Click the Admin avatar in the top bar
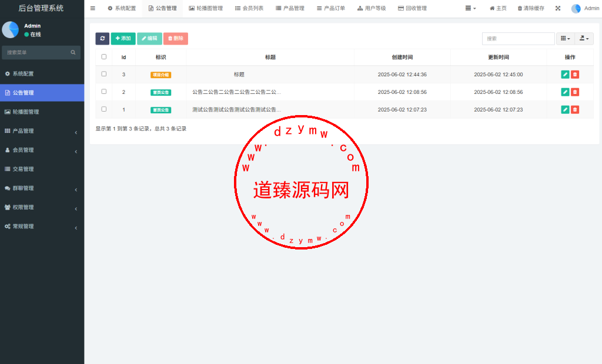This screenshot has width=602, height=364. pos(576,8)
